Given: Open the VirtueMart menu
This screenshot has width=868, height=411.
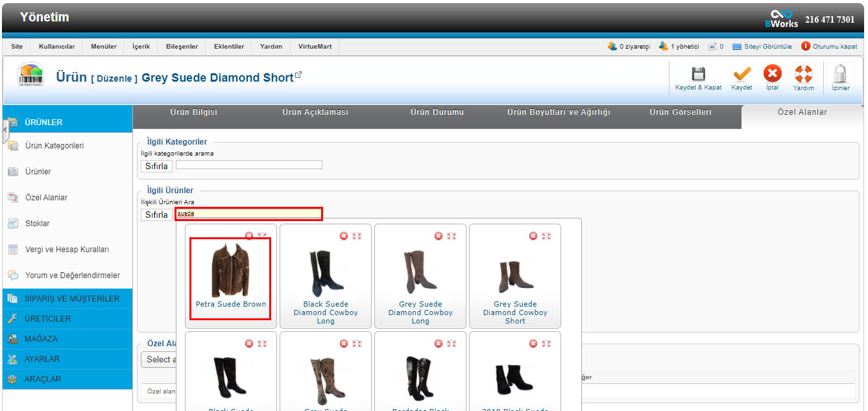Looking at the screenshot, I should pos(315,47).
